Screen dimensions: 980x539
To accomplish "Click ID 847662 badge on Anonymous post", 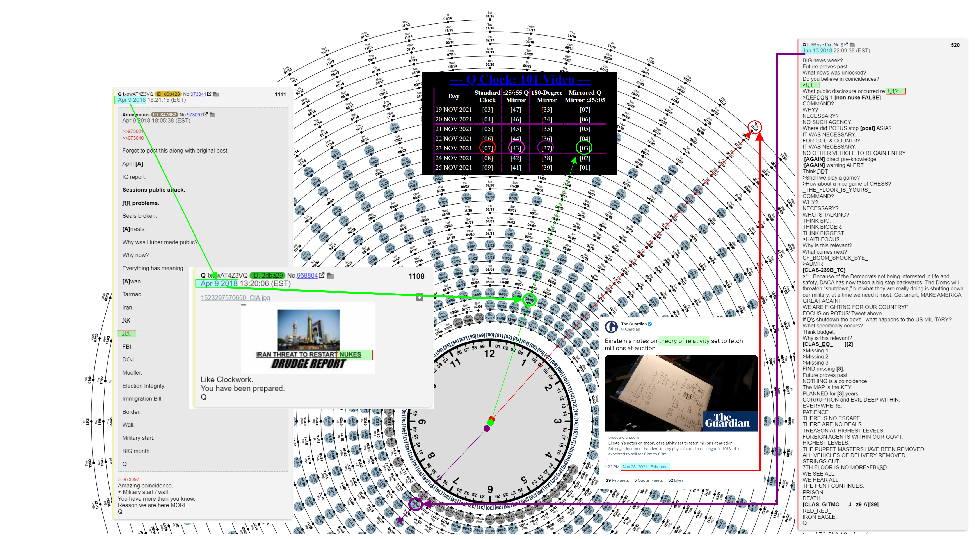I will click(x=164, y=114).
